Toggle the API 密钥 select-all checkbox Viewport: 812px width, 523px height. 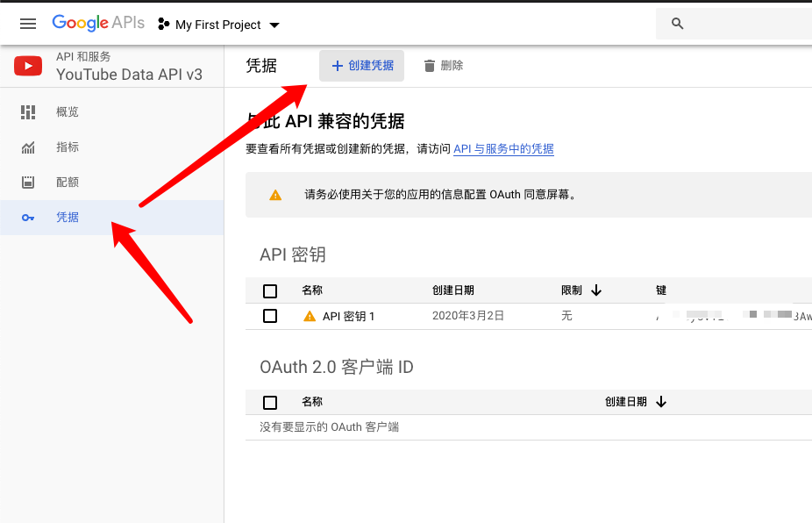(270, 290)
